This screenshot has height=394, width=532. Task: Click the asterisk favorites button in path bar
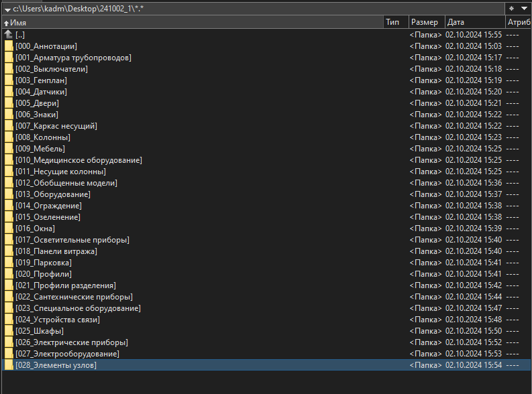[513, 9]
